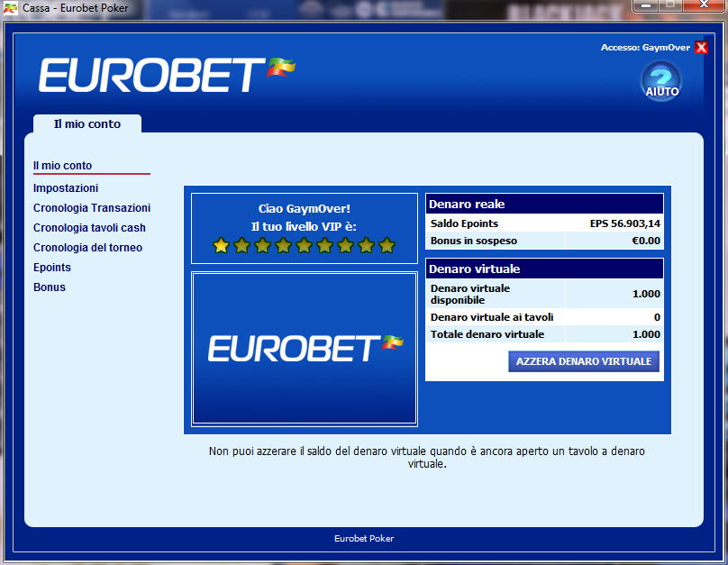
Task: Click the Eurobet logo in the header
Action: point(167,75)
